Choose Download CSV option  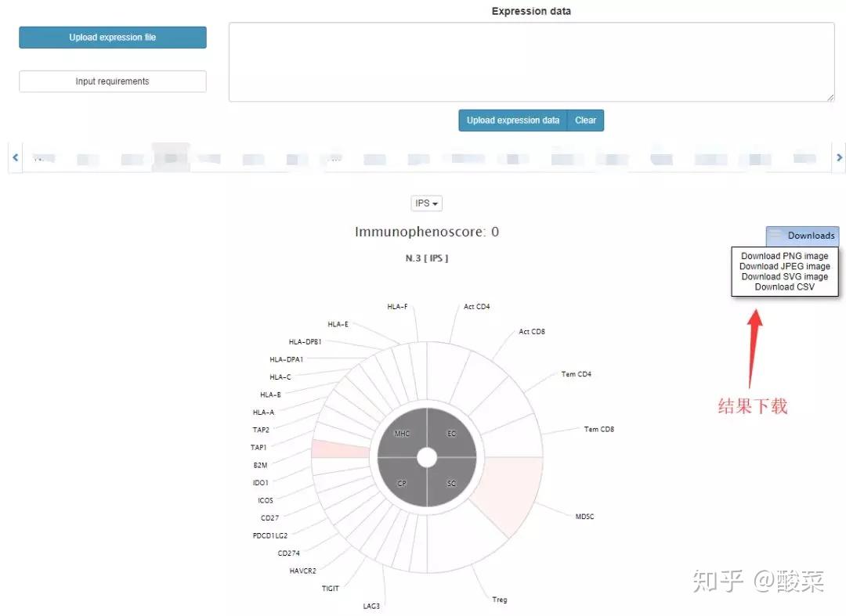[784, 286]
